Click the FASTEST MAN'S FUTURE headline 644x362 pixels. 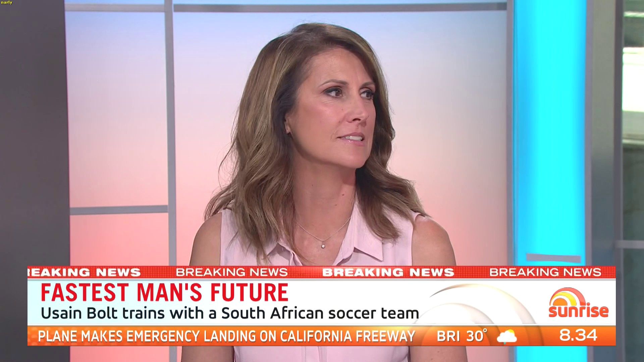[164, 292]
